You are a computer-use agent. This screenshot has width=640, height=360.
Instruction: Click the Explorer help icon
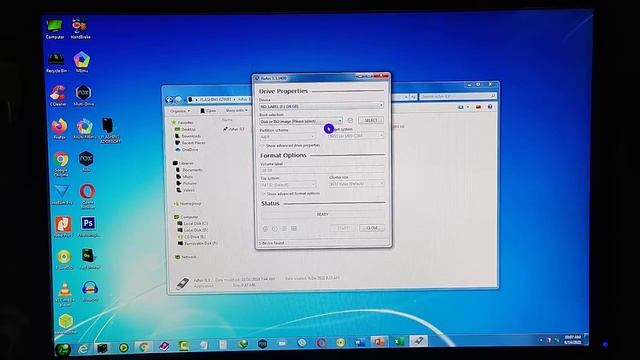490,107
